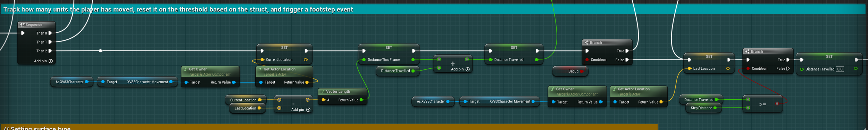Click the Sequence node's input execution pin
The image size is (868, 130).
[x=23, y=33]
